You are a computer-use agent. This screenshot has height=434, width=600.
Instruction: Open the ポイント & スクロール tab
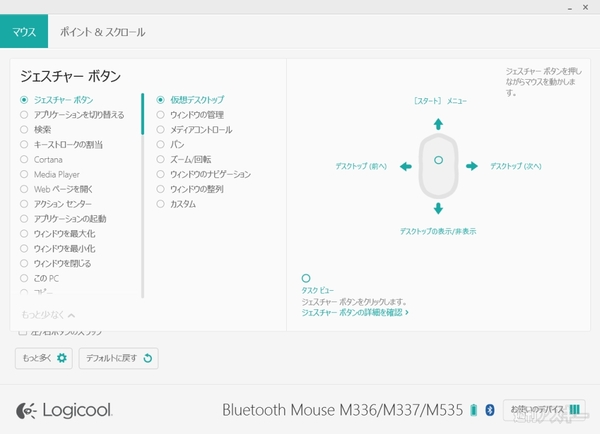pos(103,32)
